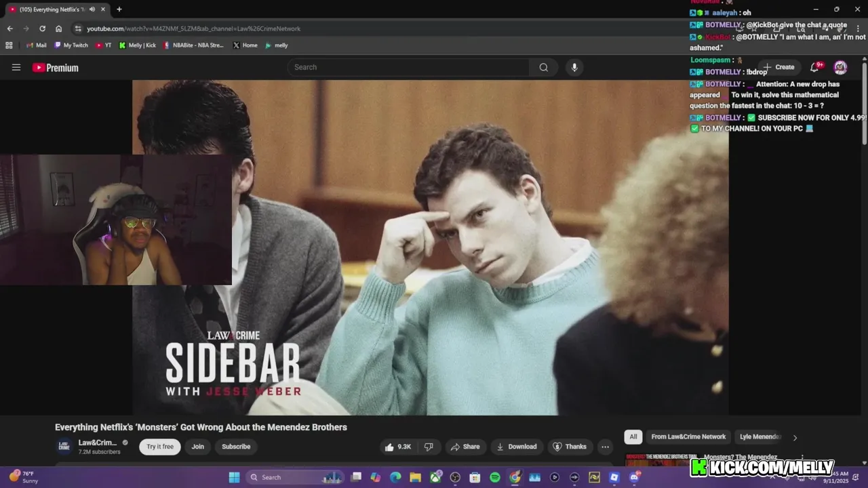Image resolution: width=868 pixels, height=488 pixels.
Task: Click the video player frame
Action: tap(431, 247)
